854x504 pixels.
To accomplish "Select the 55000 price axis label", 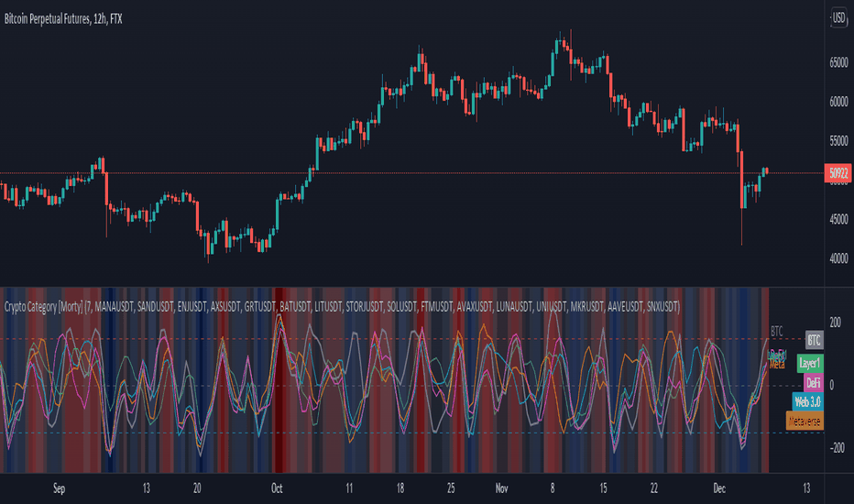I will [x=838, y=141].
